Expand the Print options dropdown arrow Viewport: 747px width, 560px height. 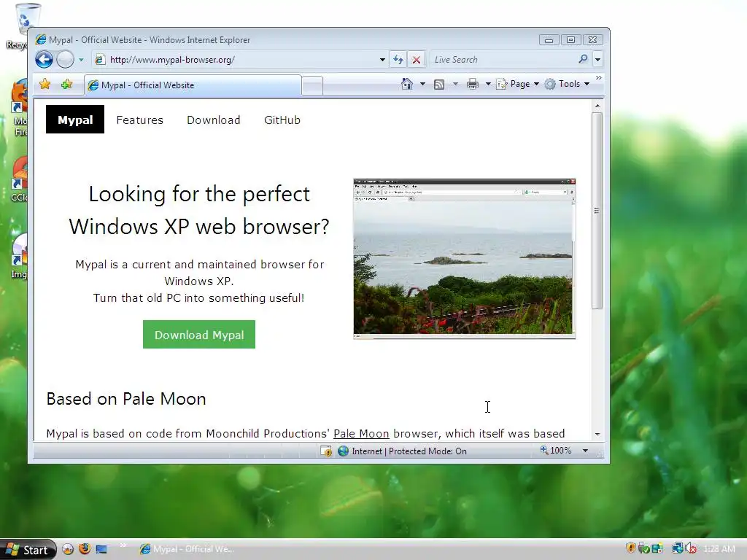488,84
